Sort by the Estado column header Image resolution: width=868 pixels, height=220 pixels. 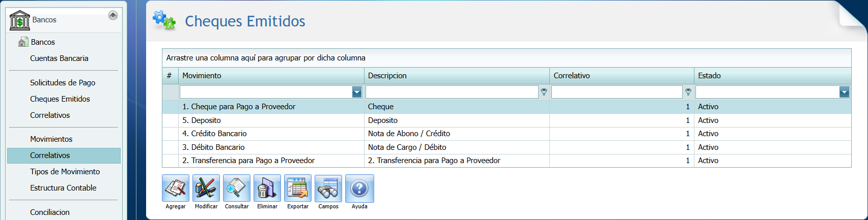tap(772, 76)
